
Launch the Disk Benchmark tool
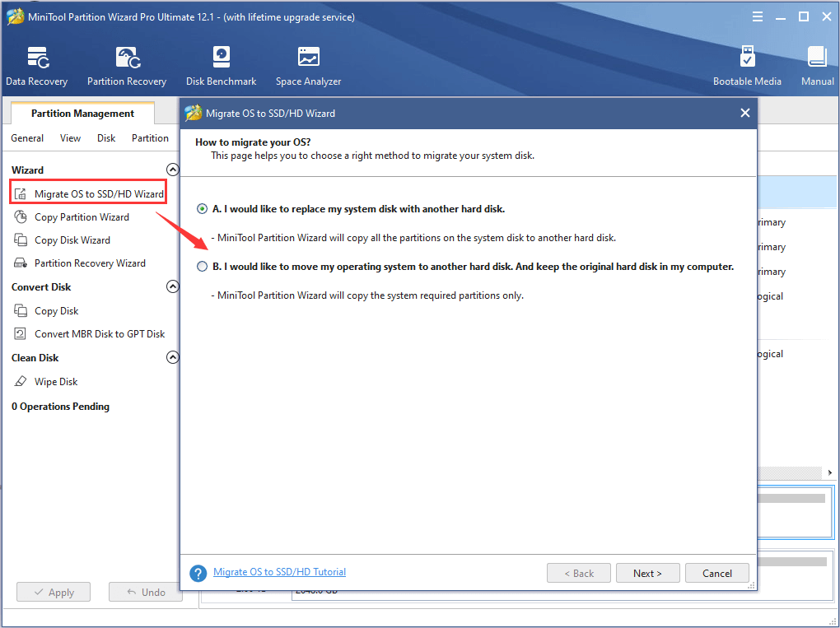pos(222,67)
